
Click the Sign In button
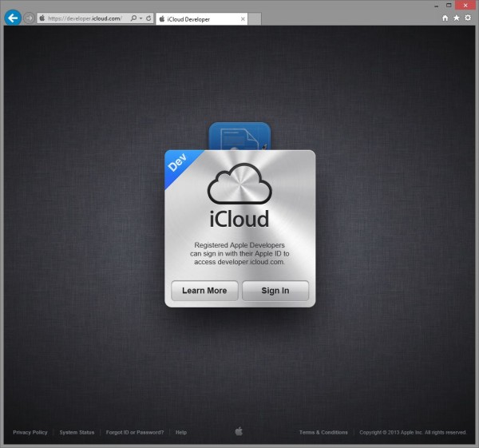click(x=275, y=291)
